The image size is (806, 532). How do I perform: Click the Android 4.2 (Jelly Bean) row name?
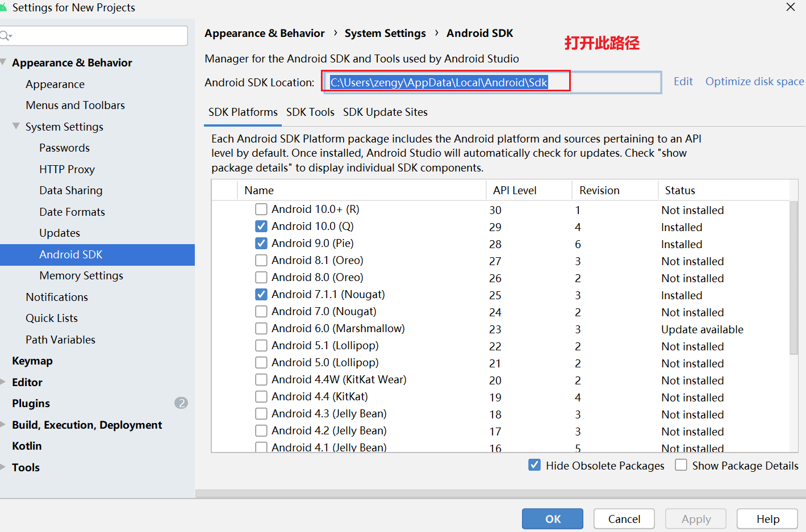tap(329, 431)
